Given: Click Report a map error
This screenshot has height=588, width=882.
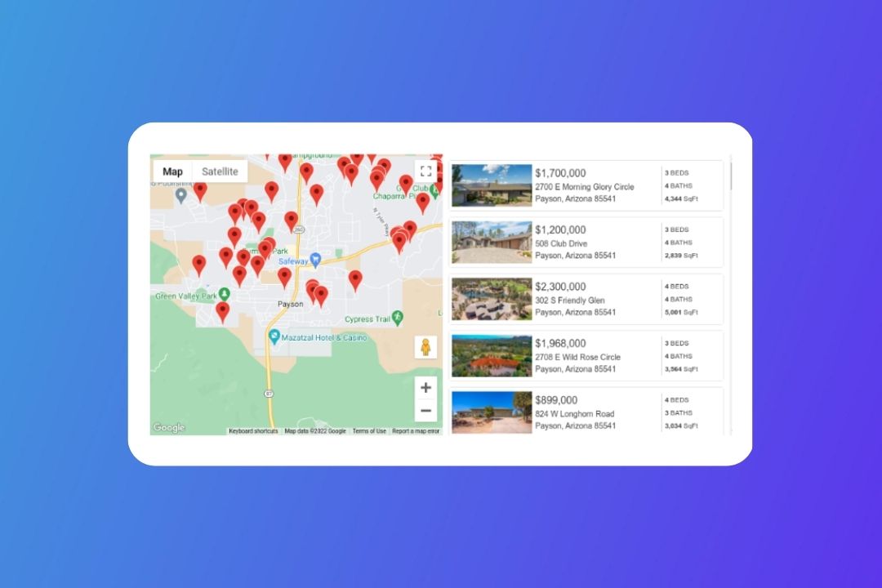Looking at the screenshot, I should 416,431.
